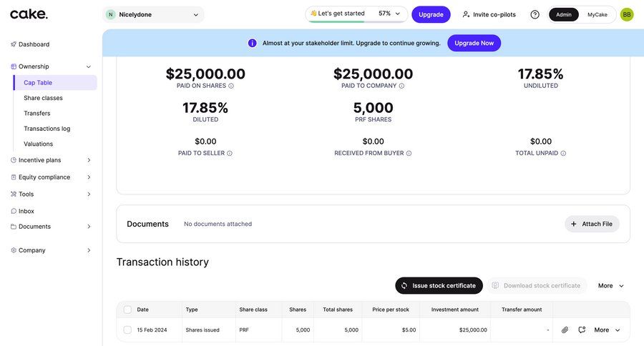Check the 15 Feb 2024 transaction checkbox
644x346 pixels.
click(127, 330)
